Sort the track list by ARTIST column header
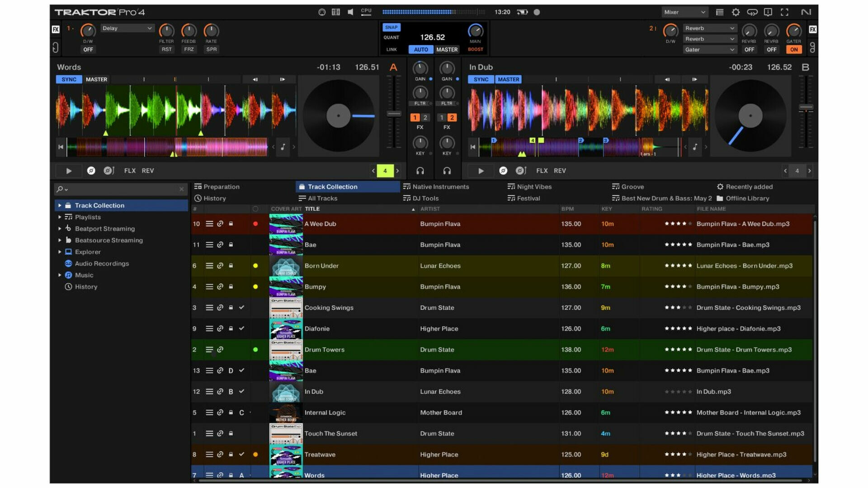 coord(430,209)
